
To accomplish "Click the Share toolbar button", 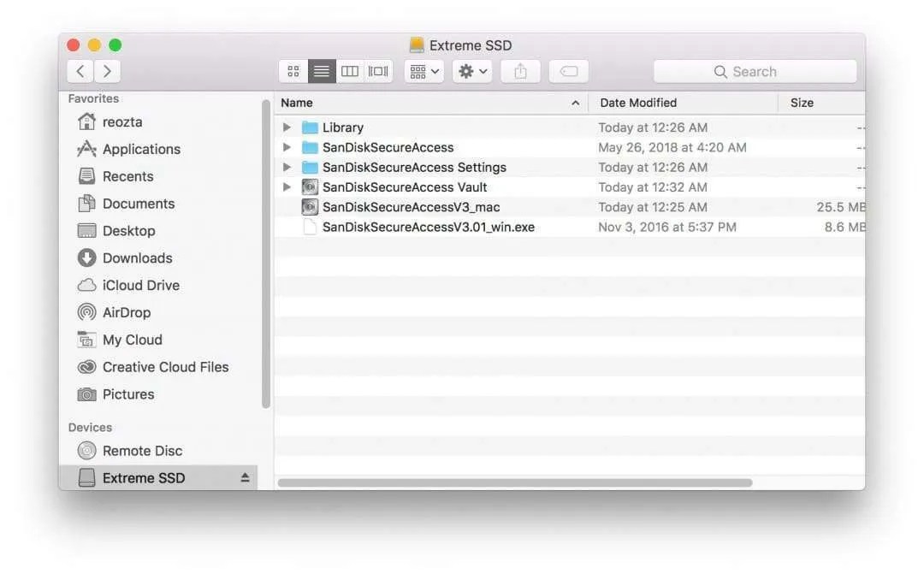I will click(x=520, y=71).
